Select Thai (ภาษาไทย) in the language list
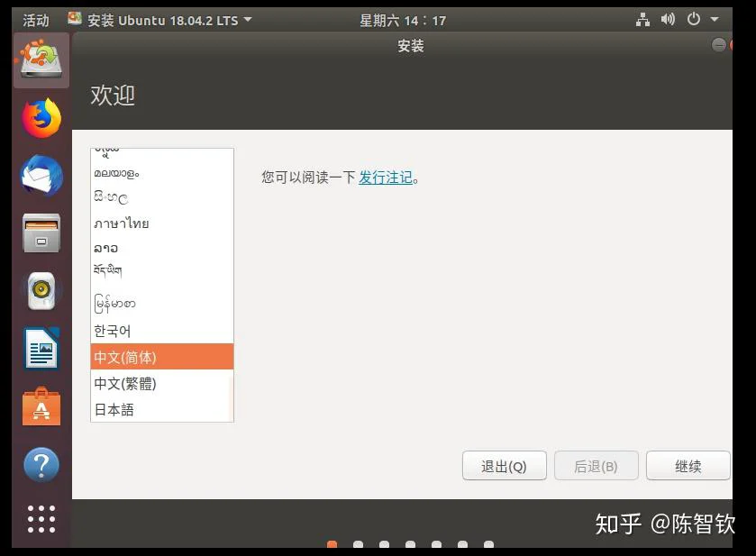 pos(162,223)
